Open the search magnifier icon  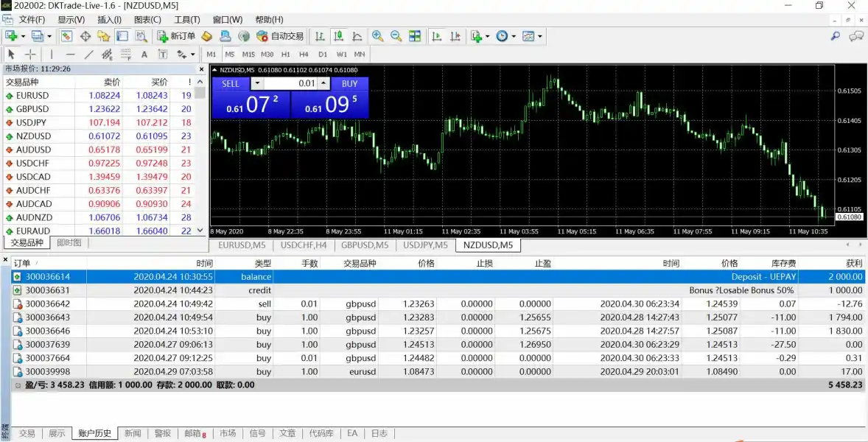(x=836, y=36)
